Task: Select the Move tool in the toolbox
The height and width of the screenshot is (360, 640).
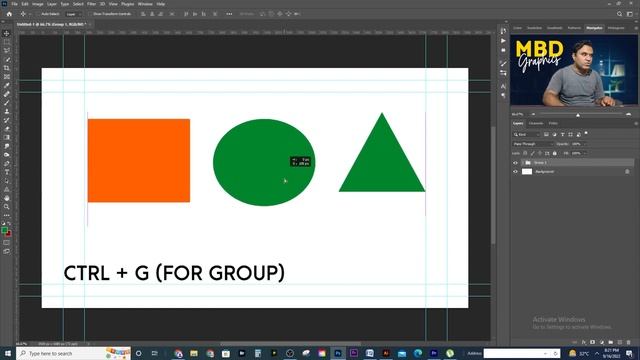Action: [x=7, y=33]
